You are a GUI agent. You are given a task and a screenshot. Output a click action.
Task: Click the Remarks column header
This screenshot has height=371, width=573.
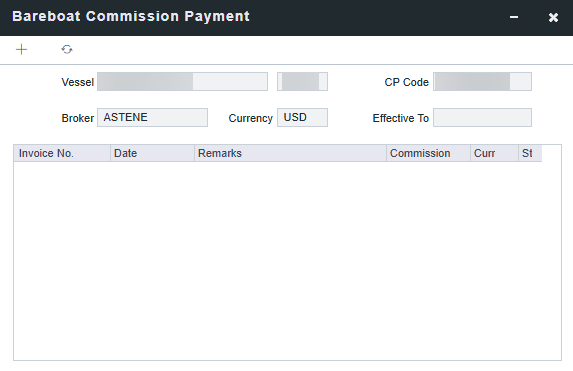point(290,153)
